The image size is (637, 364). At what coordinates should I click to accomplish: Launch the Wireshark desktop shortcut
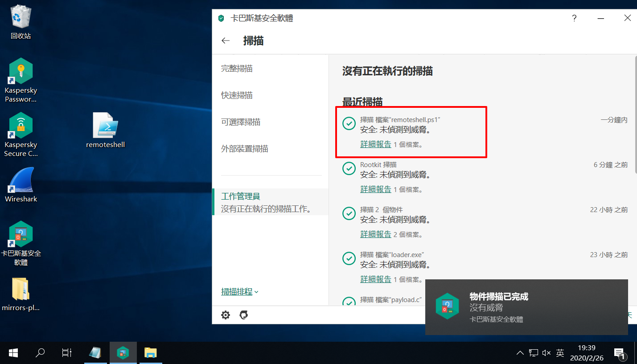[x=21, y=185]
